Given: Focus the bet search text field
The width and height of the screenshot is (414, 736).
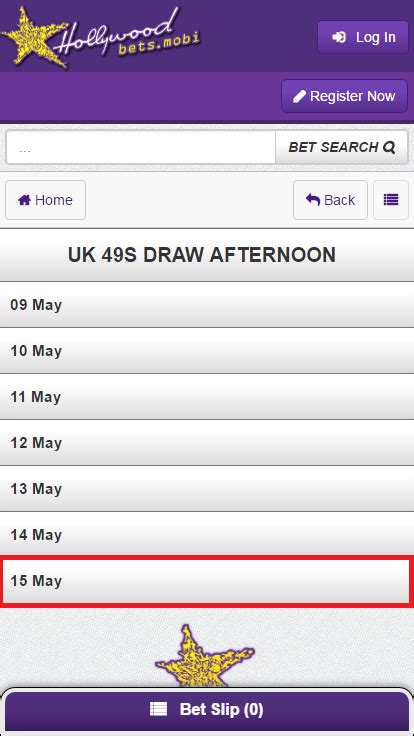Looking at the screenshot, I should tap(141, 147).
